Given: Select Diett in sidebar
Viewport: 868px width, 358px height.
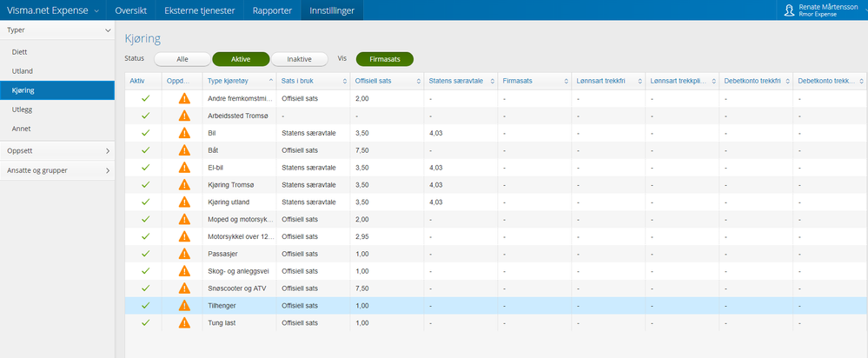Looking at the screenshot, I should pos(57,52).
